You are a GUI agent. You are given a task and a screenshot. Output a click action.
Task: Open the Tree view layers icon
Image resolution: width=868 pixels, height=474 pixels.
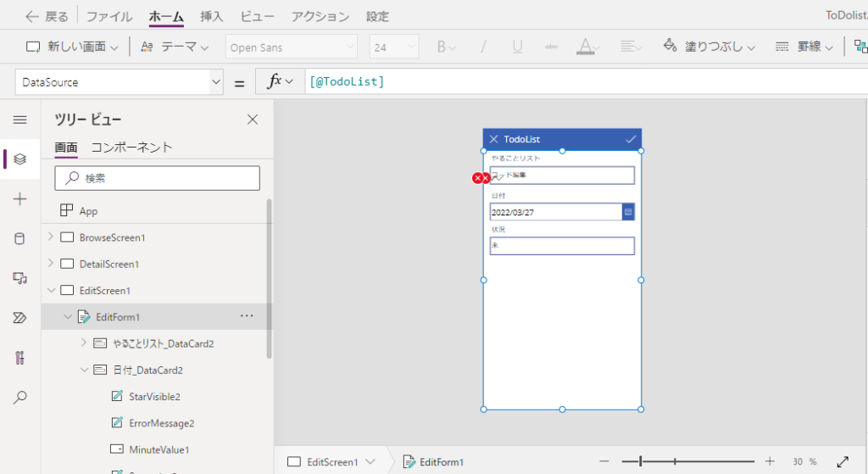pyautogui.click(x=20, y=159)
